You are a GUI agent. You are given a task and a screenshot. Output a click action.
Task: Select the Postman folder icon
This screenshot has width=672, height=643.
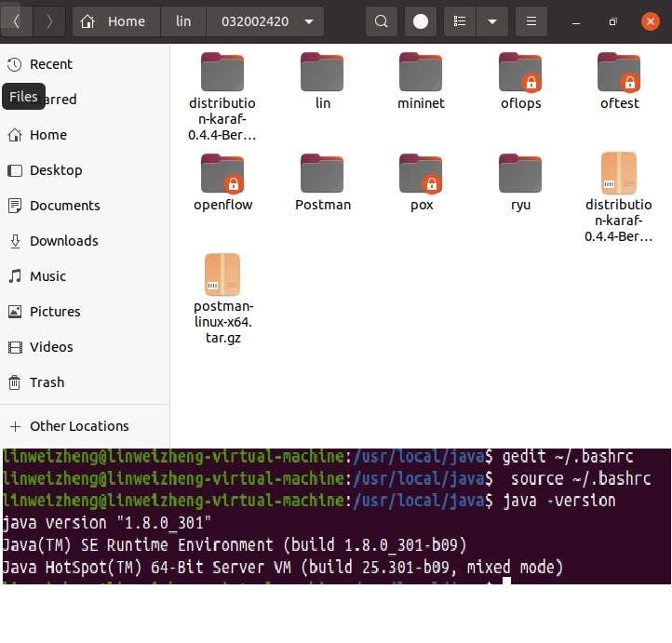coord(322,174)
